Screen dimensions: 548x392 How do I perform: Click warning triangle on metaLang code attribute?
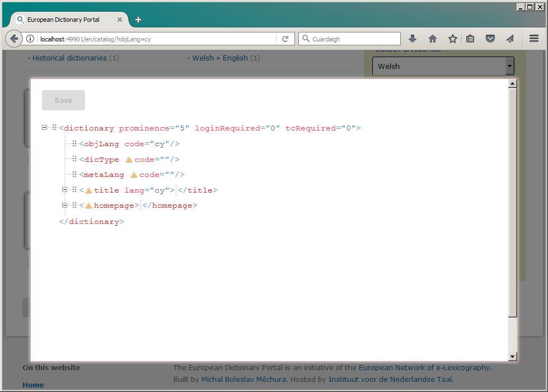134,175
